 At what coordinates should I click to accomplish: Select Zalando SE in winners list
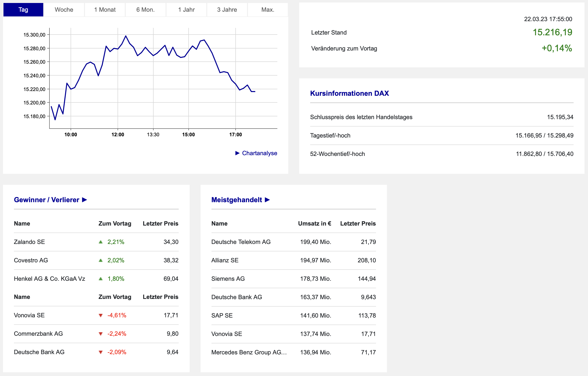29,242
